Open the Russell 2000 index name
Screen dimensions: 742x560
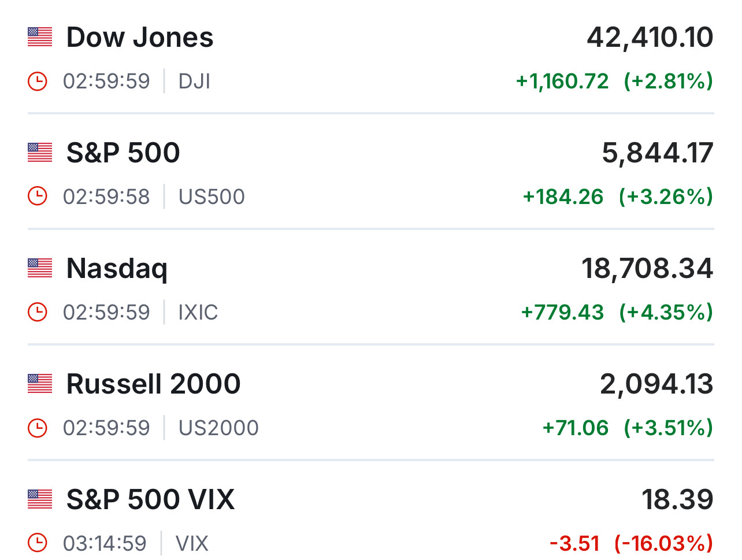point(153,384)
